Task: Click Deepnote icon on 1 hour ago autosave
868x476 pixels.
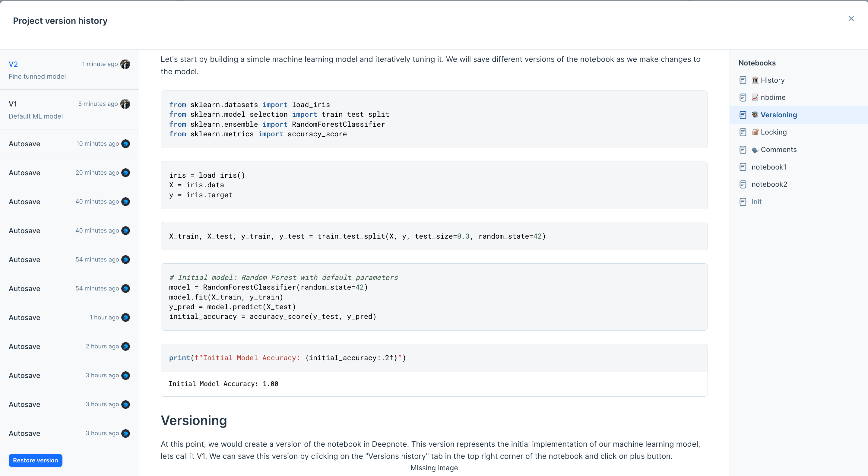Action: tap(125, 318)
